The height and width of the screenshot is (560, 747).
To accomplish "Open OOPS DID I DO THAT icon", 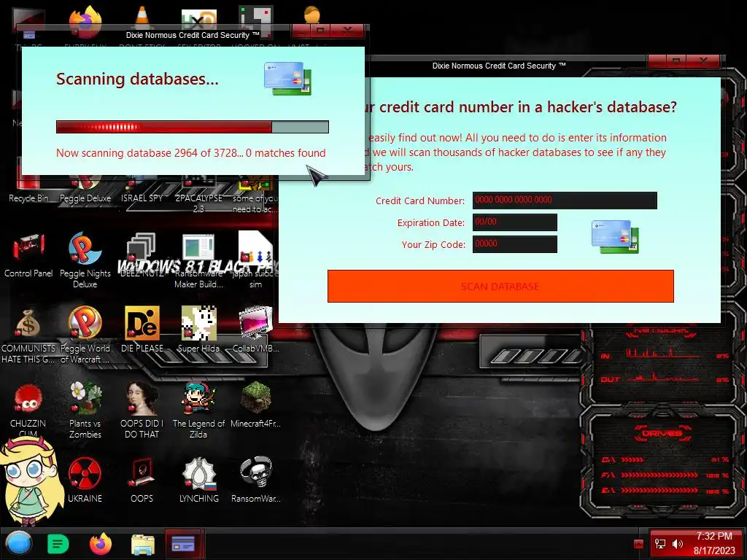I will 142,410.
